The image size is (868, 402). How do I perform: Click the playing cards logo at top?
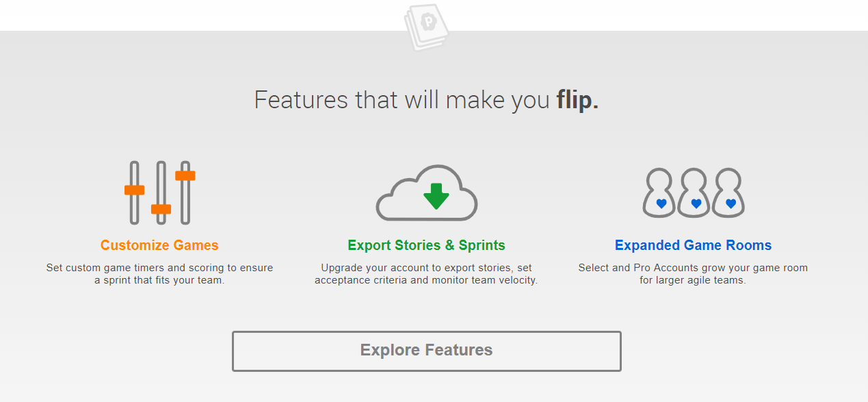pyautogui.click(x=426, y=27)
